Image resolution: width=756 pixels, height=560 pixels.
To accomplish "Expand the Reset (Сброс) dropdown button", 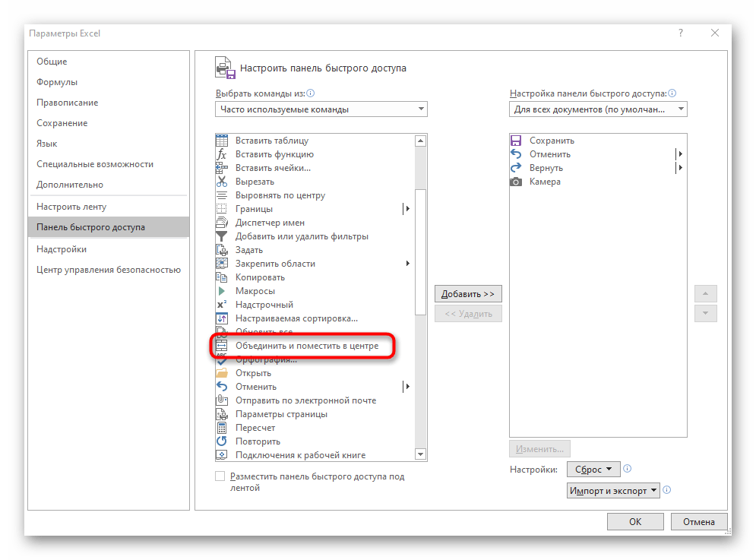I will click(595, 470).
